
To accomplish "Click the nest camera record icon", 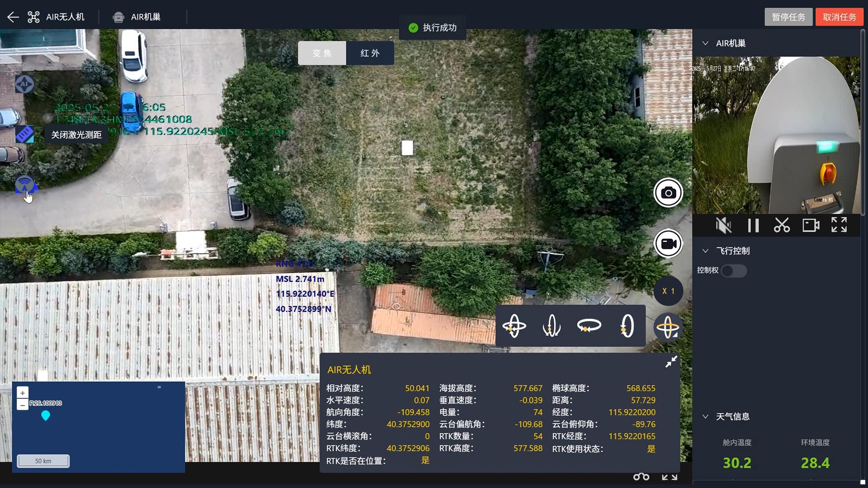I will point(811,225).
